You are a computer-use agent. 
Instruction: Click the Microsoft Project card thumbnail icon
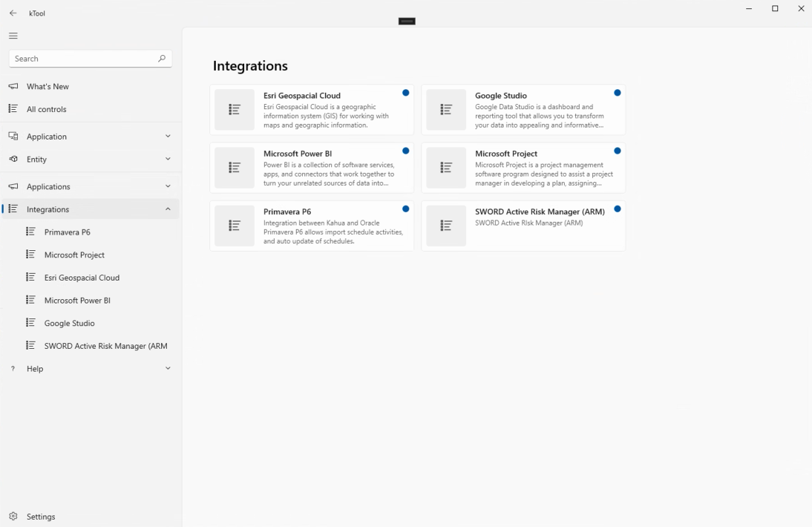(446, 168)
